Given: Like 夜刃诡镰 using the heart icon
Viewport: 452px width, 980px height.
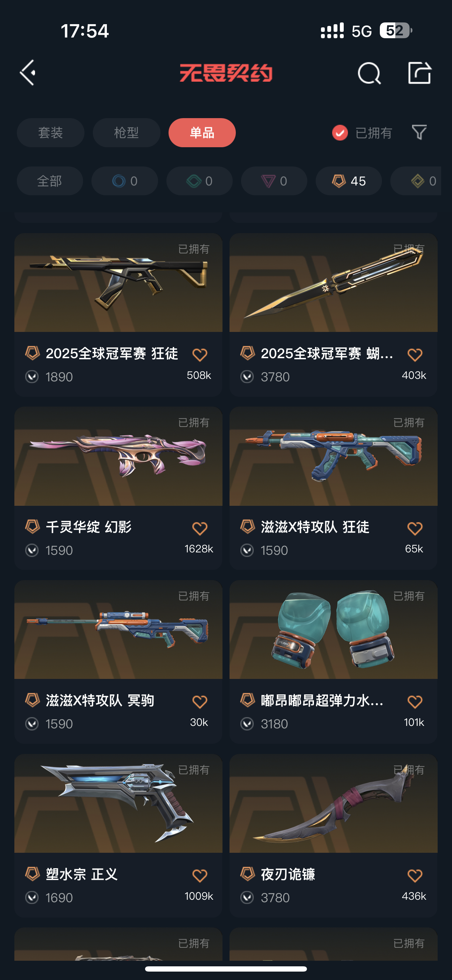Looking at the screenshot, I should (x=415, y=876).
